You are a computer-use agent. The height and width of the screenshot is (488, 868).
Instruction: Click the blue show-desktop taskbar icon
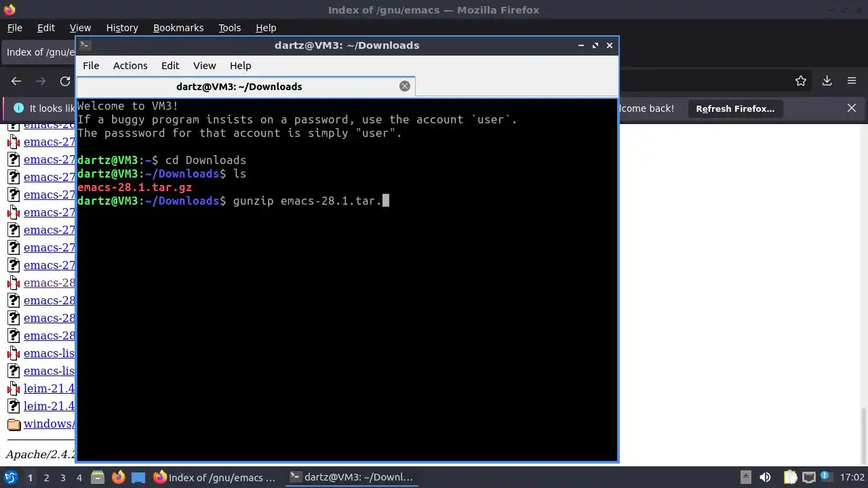click(x=138, y=477)
